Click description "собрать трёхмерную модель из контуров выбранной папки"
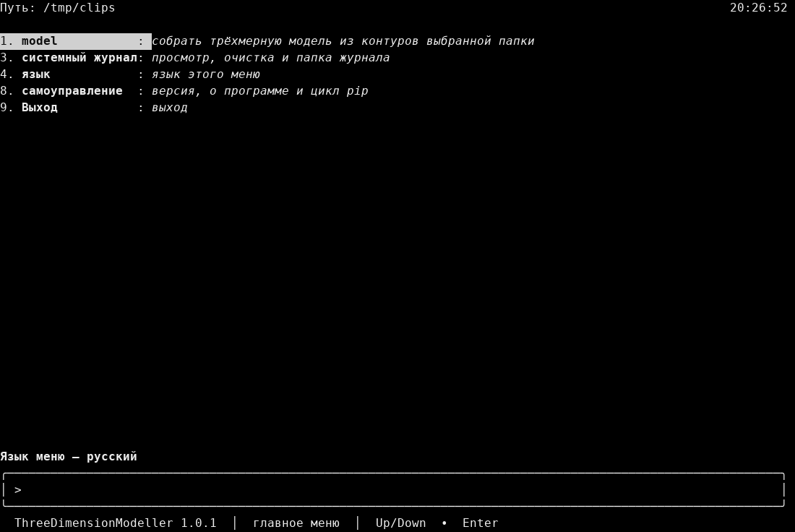Image resolution: width=795 pixels, height=532 pixels. 343,41
